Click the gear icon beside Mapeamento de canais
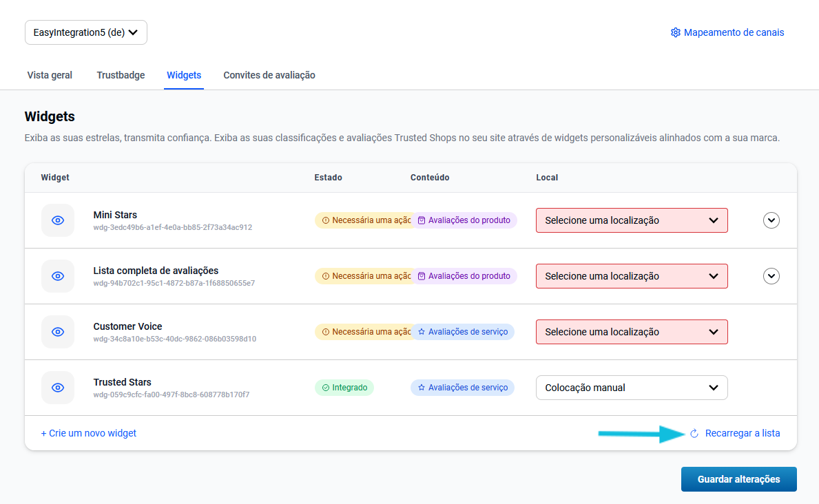 click(x=675, y=32)
